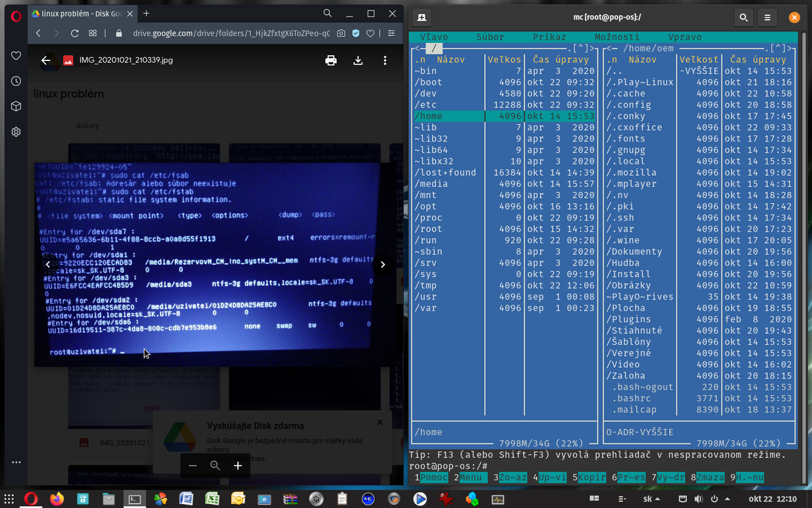
Task: Select /lost+found in left panel
Action: 505,173
